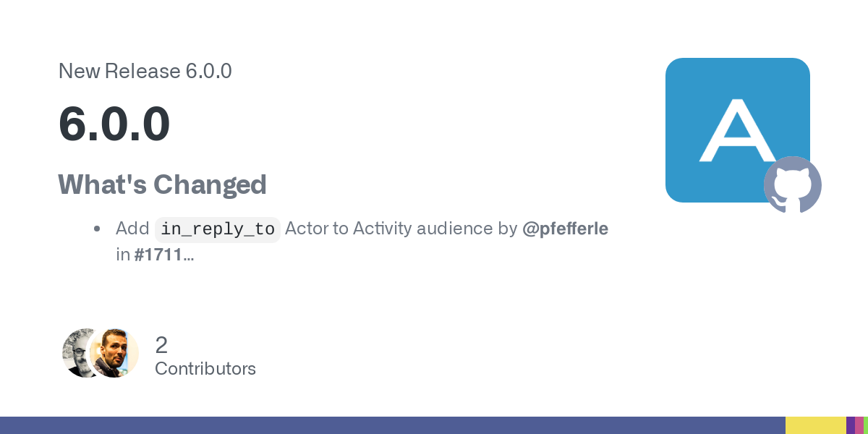The height and width of the screenshot is (434, 868).
Task: Click the bullet point before 'Add'
Action: click(x=97, y=229)
